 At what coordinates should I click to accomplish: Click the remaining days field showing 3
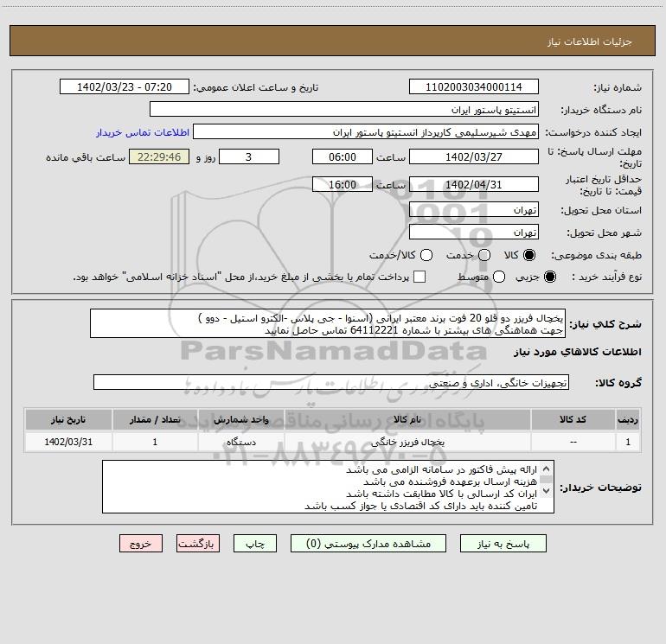(x=249, y=156)
